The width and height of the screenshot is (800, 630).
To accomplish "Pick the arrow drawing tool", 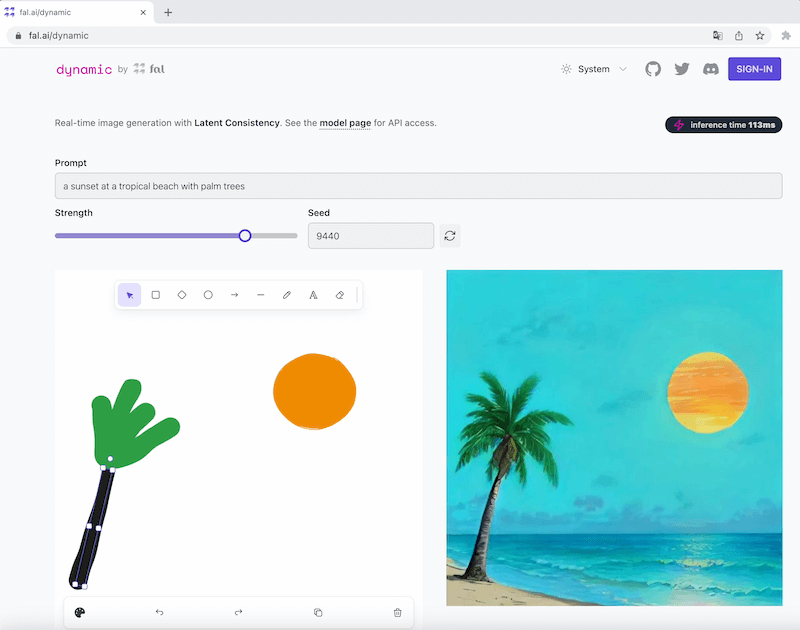I will 234,295.
